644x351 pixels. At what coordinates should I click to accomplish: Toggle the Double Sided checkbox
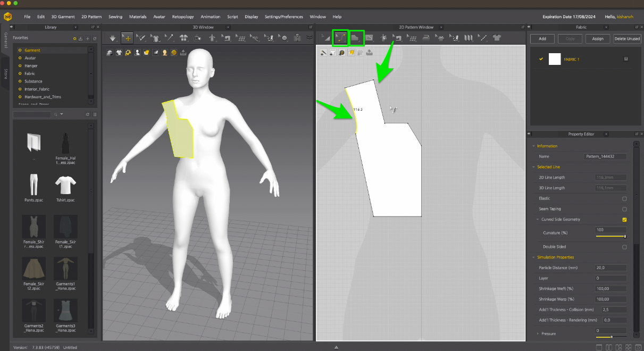tap(624, 247)
